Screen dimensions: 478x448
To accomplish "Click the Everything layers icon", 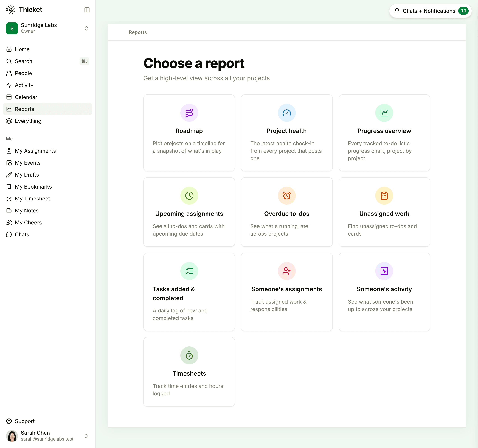I will pyautogui.click(x=9, y=121).
